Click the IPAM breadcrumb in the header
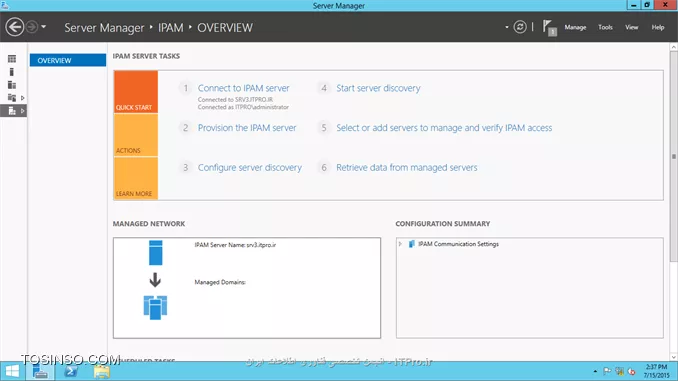 click(170, 27)
